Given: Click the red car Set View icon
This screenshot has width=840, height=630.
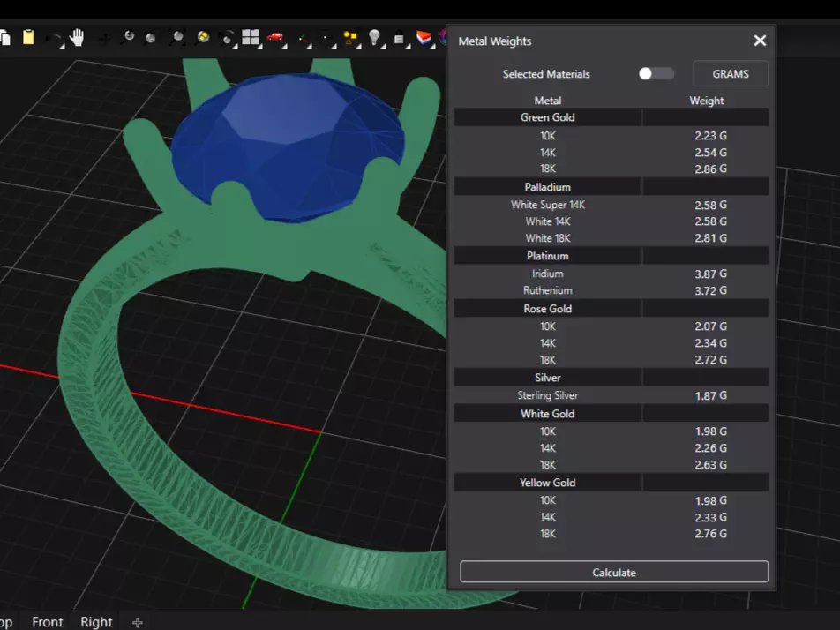Looking at the screenshot, I should [274, 36].
